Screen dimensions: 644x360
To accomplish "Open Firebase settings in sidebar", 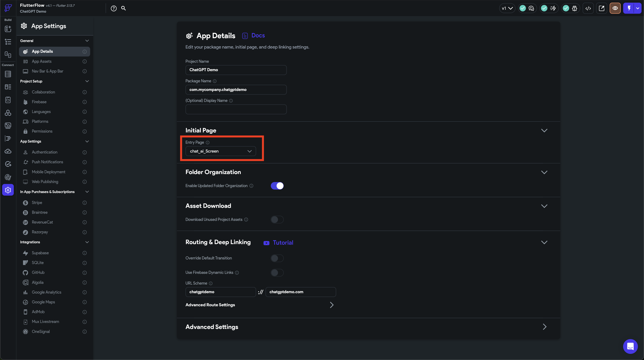I will tap(39, 102).
